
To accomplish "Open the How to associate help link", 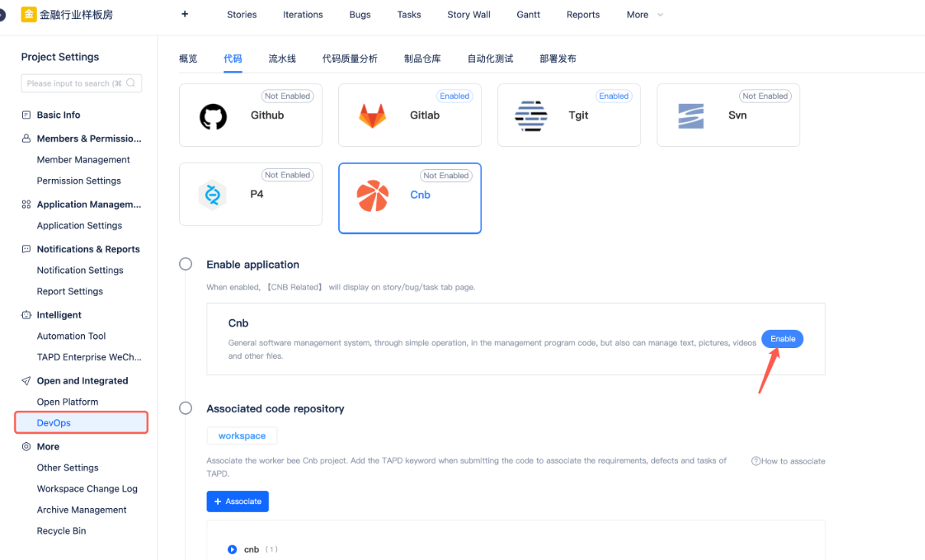I will click(x=788, y=461).
